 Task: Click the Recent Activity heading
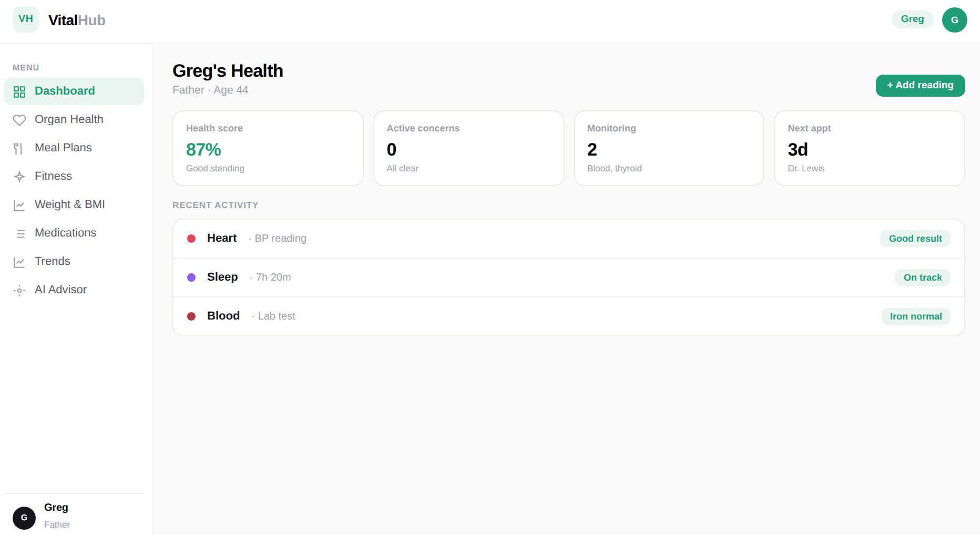(216, 205)
